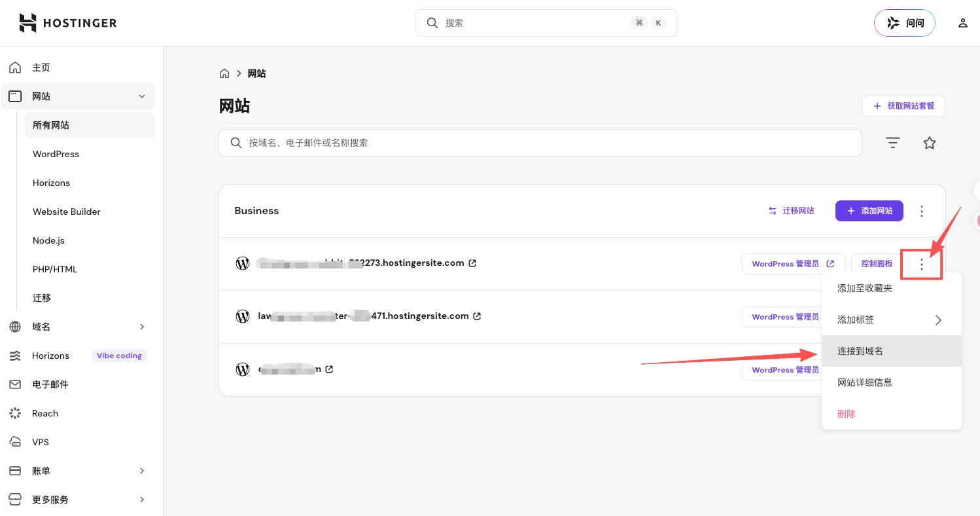
Task: Click WordPress logo beside the 471.hostingersite.com site
Action: pos(243,316)
